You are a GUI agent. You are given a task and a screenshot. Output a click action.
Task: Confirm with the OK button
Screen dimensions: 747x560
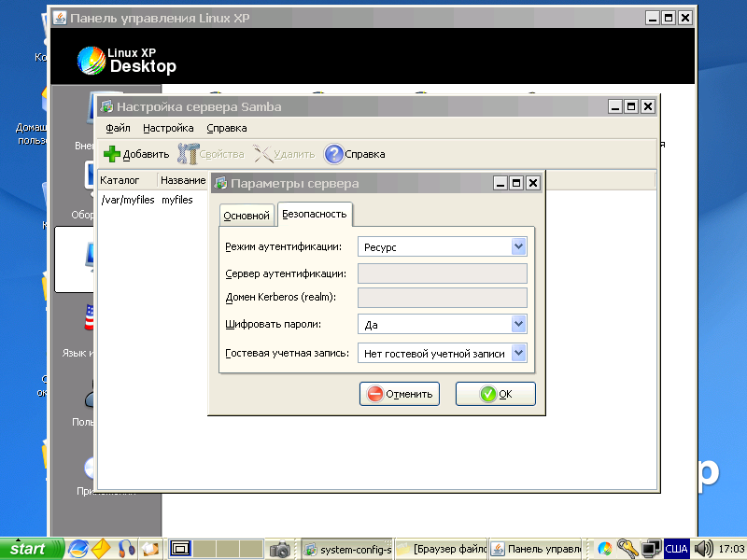pyautogui.click(x=496, y=394)
